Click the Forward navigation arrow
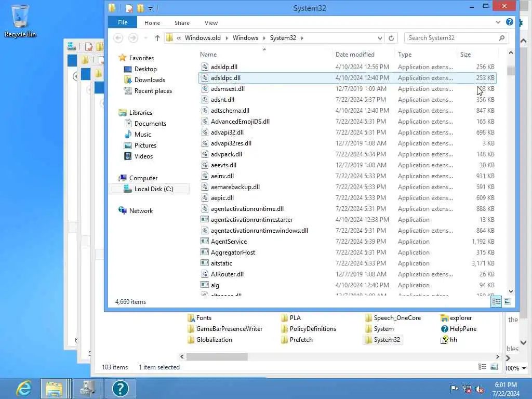 [133, 37]
